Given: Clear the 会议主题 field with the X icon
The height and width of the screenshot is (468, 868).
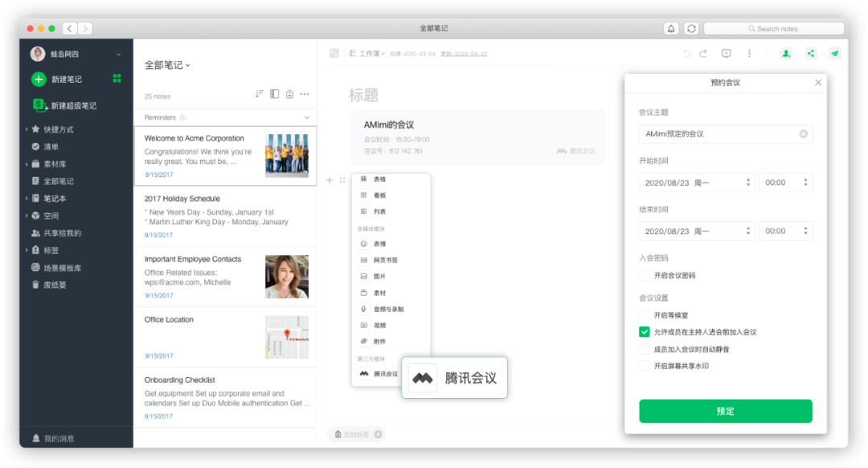Looking at the screenshot, I should [803, 134].
